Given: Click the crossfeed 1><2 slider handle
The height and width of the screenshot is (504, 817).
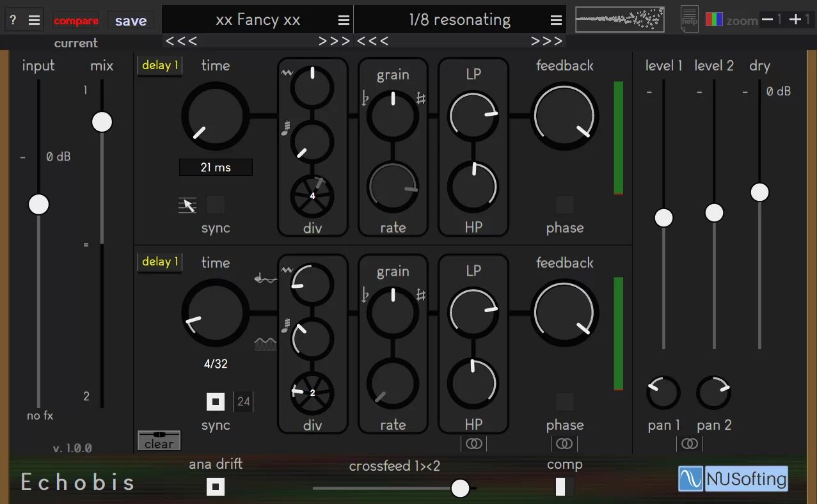Looking at the screenshot, I should click(x=460, y=487).
